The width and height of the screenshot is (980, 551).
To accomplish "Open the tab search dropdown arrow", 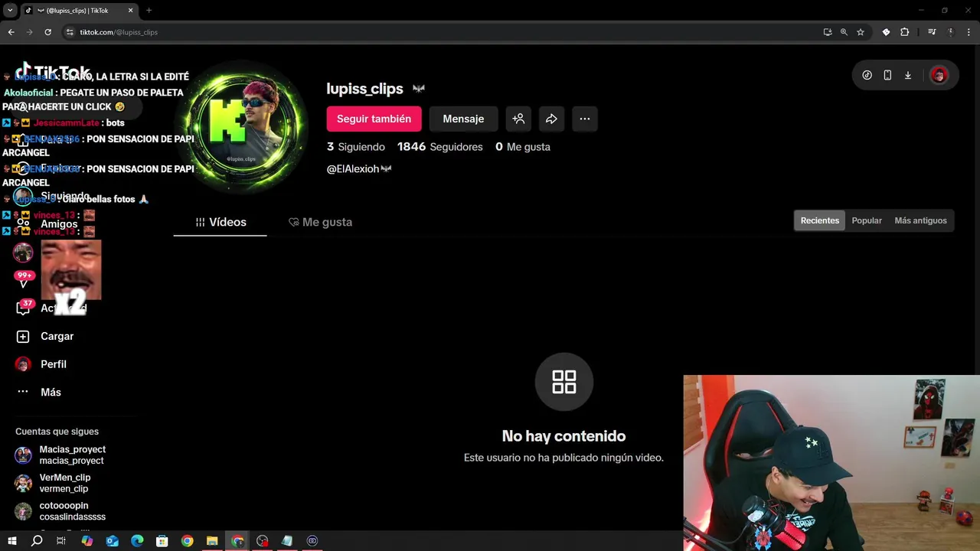I will pyautogui.click(x=10, y=11).
